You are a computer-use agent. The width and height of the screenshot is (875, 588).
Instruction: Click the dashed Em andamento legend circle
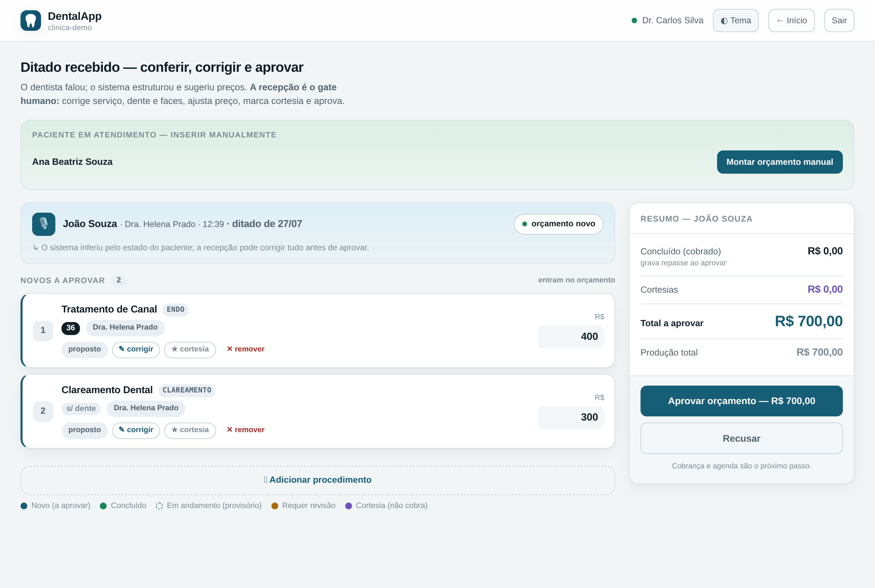pos(159,506)
